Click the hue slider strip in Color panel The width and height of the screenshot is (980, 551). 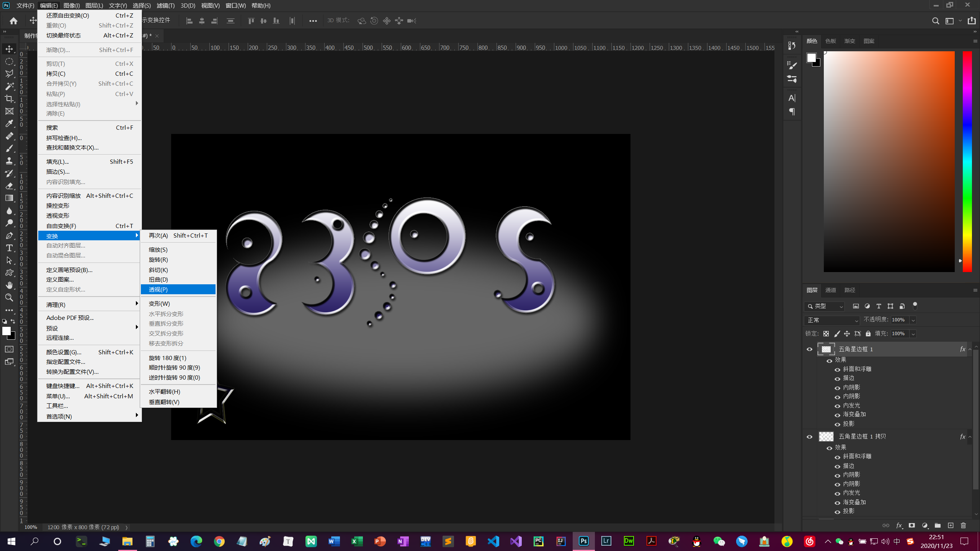967,161
